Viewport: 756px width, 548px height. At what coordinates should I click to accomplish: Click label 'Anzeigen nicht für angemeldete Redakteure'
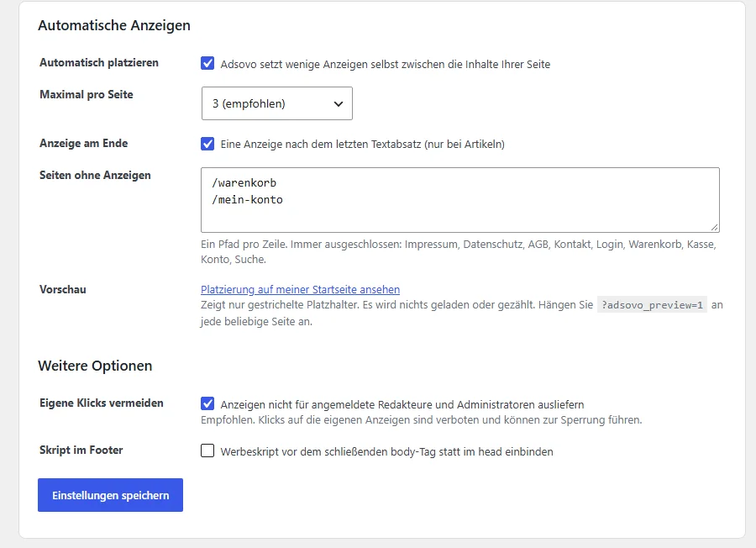coord(402,404)
